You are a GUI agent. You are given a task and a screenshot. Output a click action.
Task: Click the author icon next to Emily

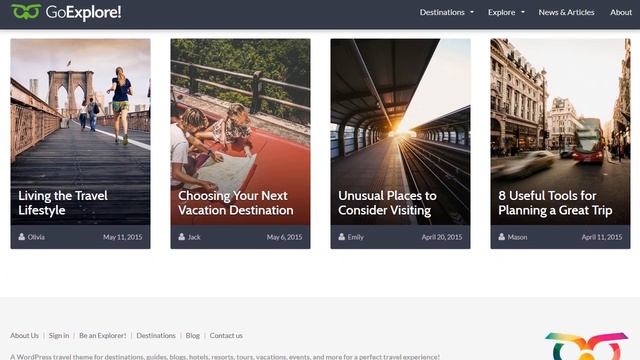click(x=342, y=236)
